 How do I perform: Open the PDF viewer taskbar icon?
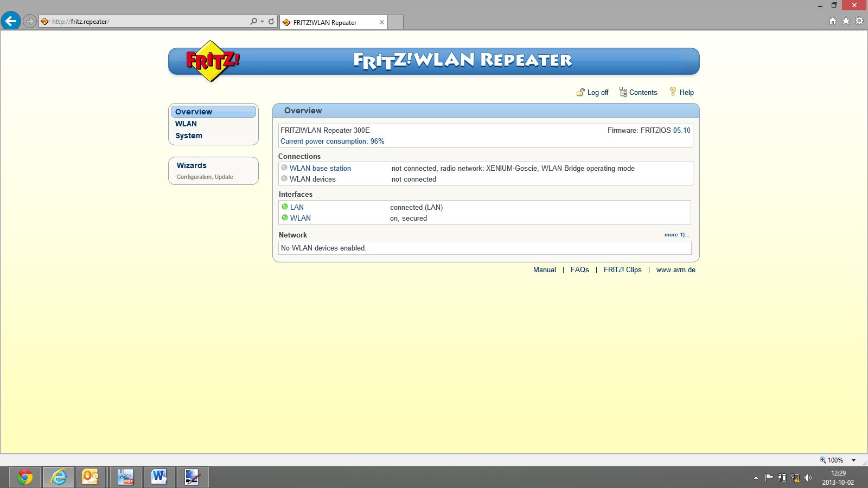point(125,477)
